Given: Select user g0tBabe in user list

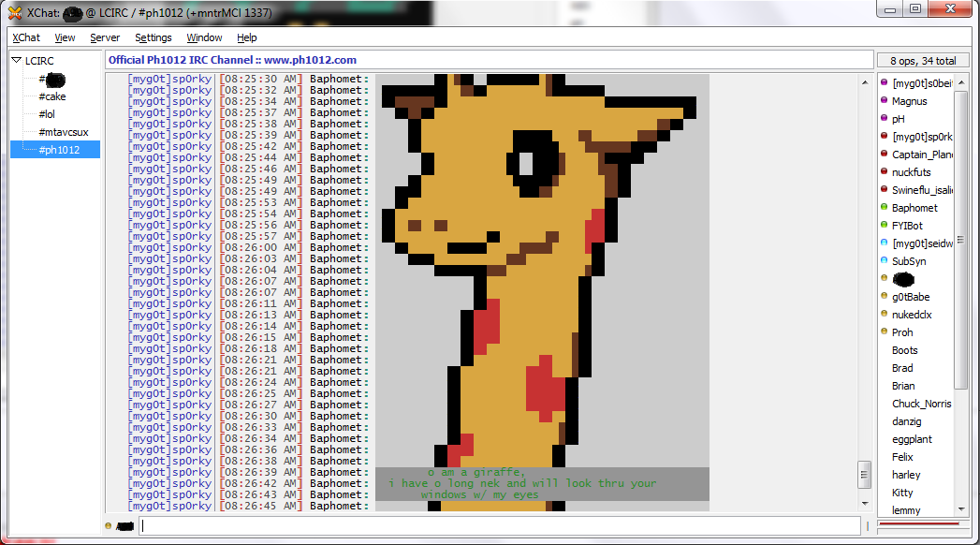Looking at the screenshot, I should (x=911, y=297).
